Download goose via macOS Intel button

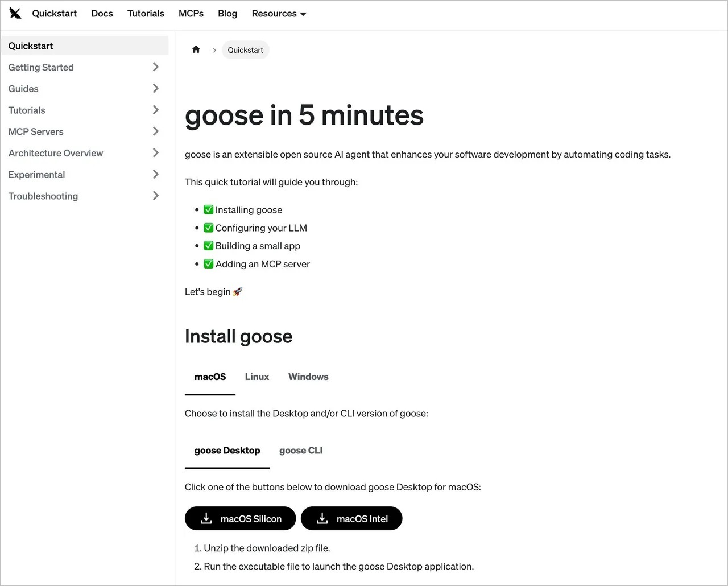pyautogui.click(x=362, y=518)
